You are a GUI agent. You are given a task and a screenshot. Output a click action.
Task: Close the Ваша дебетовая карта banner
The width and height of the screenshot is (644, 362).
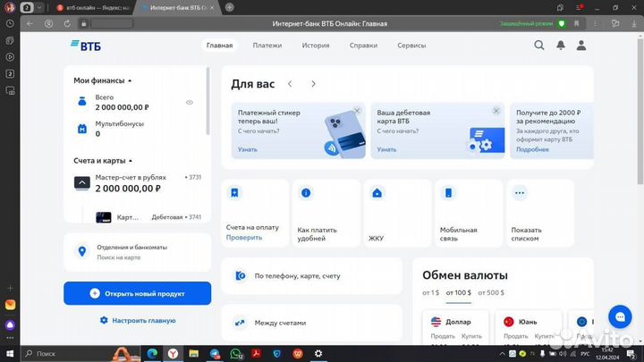tap(496, 111)
